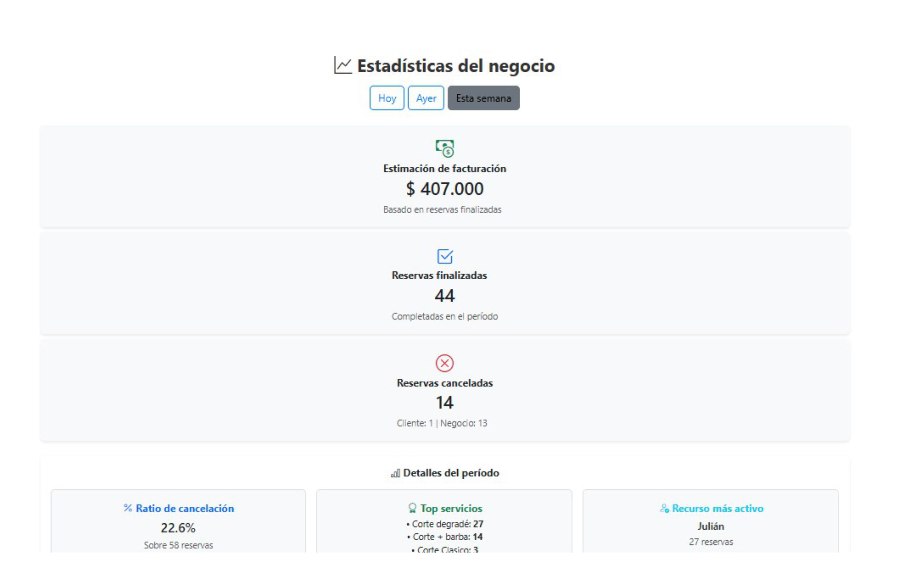
Task: Switch to the Ayer period filter
Action: pyautogui.click(x=426, y=98)
